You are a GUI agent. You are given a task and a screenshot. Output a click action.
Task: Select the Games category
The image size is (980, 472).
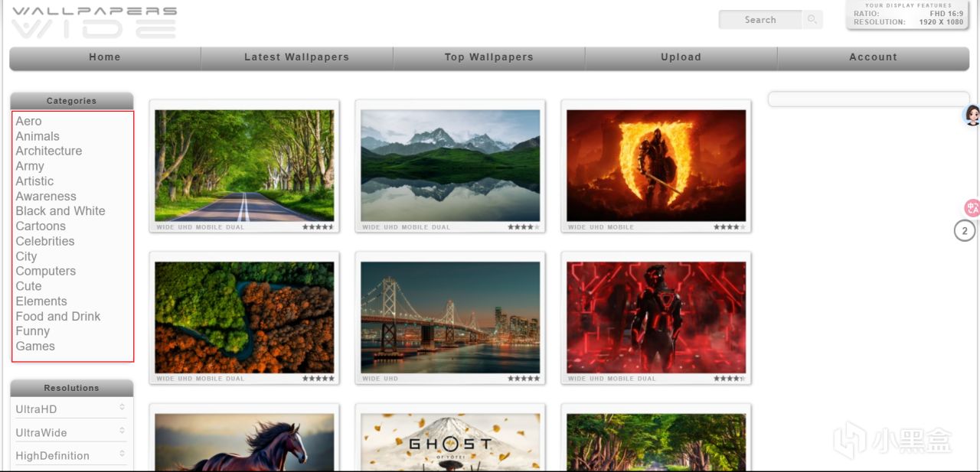[35, 347]
